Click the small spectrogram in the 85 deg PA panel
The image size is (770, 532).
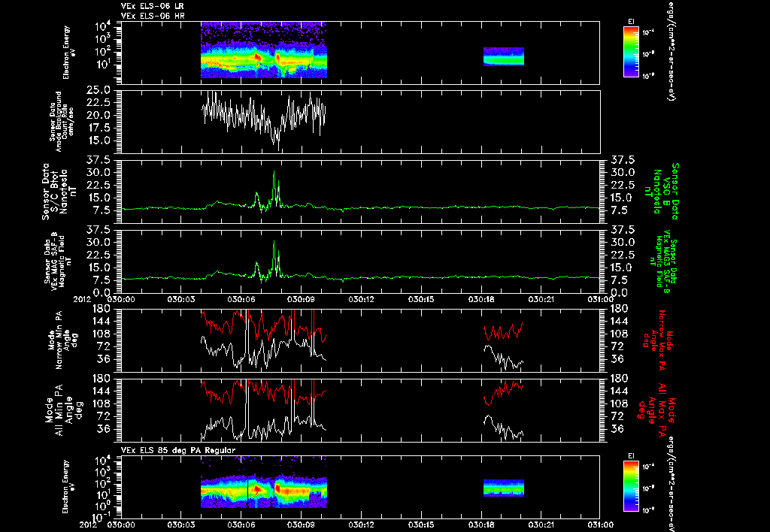pos(504,488)
